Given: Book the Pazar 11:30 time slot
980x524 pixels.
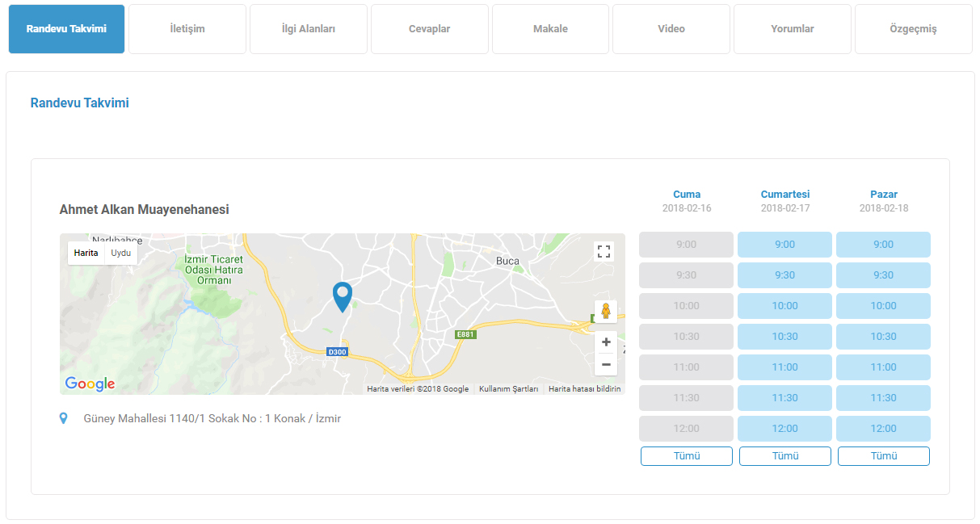Looking at the screenshot, I should (x=883, y=398).
